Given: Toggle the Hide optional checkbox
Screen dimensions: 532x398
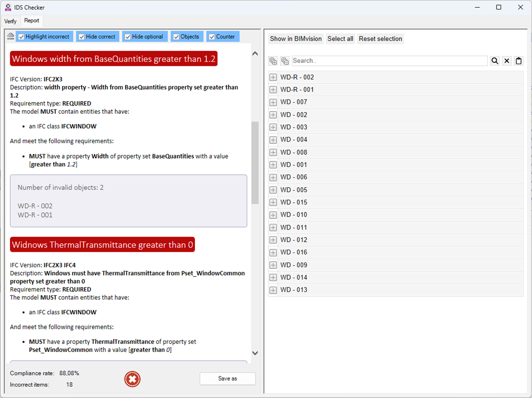Looking at the screenshot, I should pyautogui.click(x=128, y=37).
